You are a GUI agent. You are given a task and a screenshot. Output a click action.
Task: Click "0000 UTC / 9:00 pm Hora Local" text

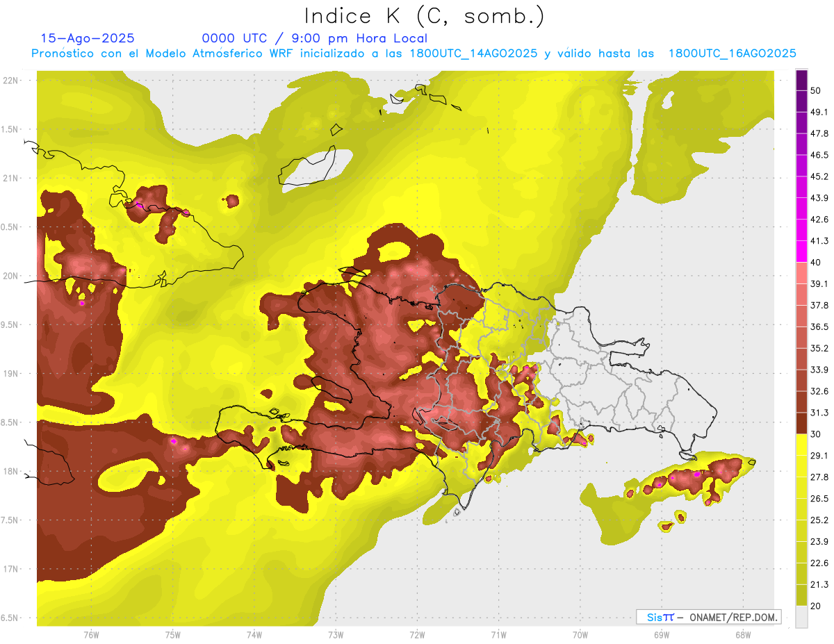pyautogui.click(x=315, y=38)
